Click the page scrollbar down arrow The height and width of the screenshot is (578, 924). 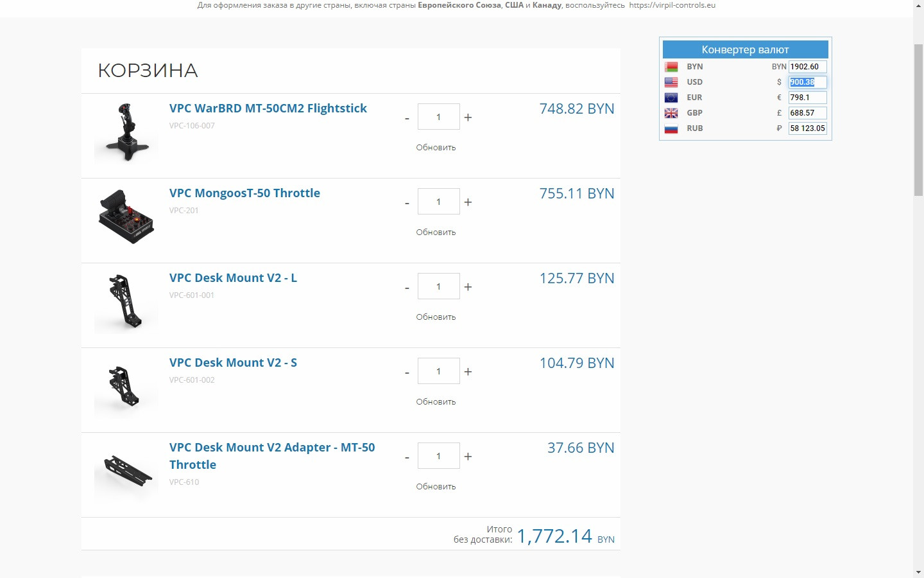[918, 572]
